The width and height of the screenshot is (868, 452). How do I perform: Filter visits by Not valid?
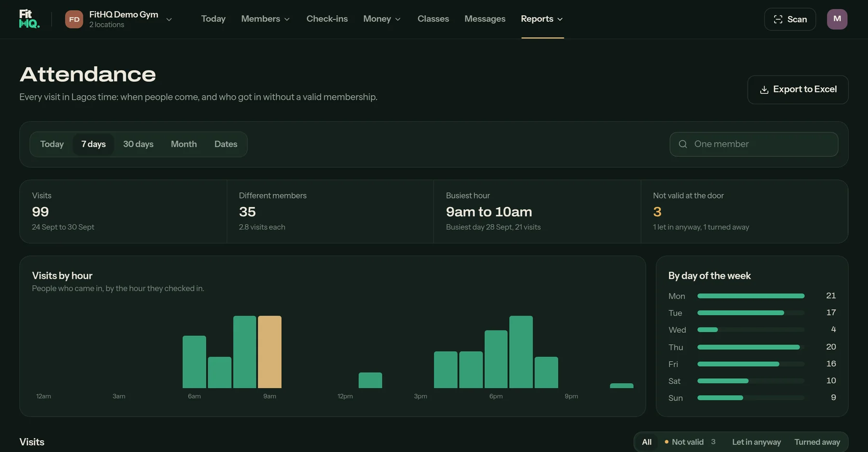pos(690,442)
